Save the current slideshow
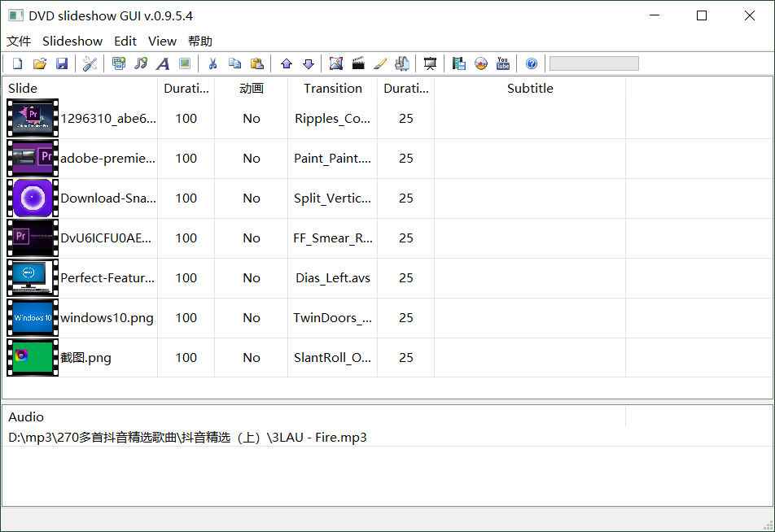 coord(62,63)
